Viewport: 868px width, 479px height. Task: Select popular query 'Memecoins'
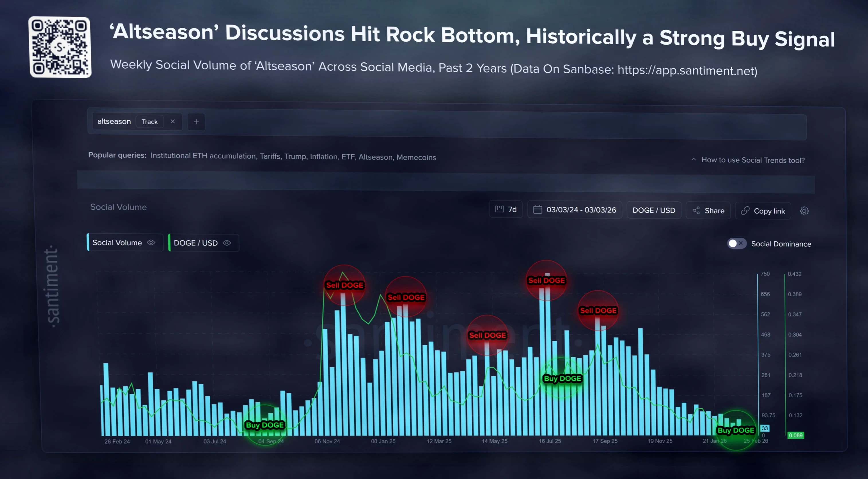click(x=416, y=157)
